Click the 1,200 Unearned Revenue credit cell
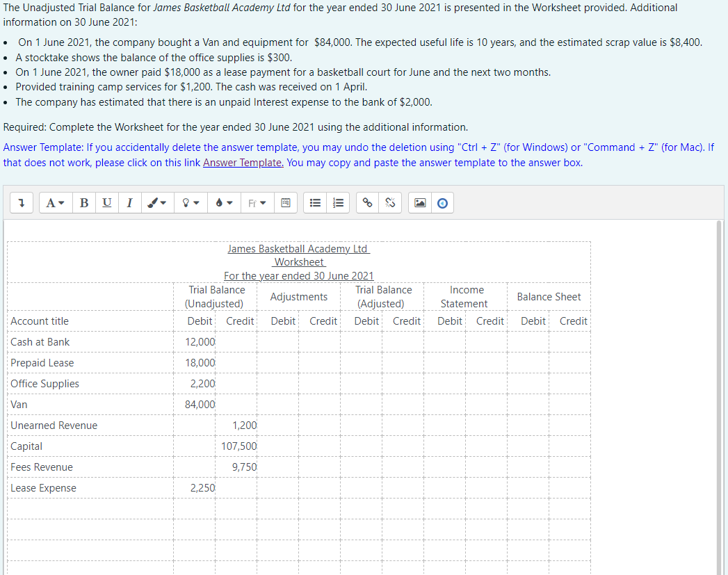Image resolution: width=728 pixels, height=575 pixels. click(236, 426)
